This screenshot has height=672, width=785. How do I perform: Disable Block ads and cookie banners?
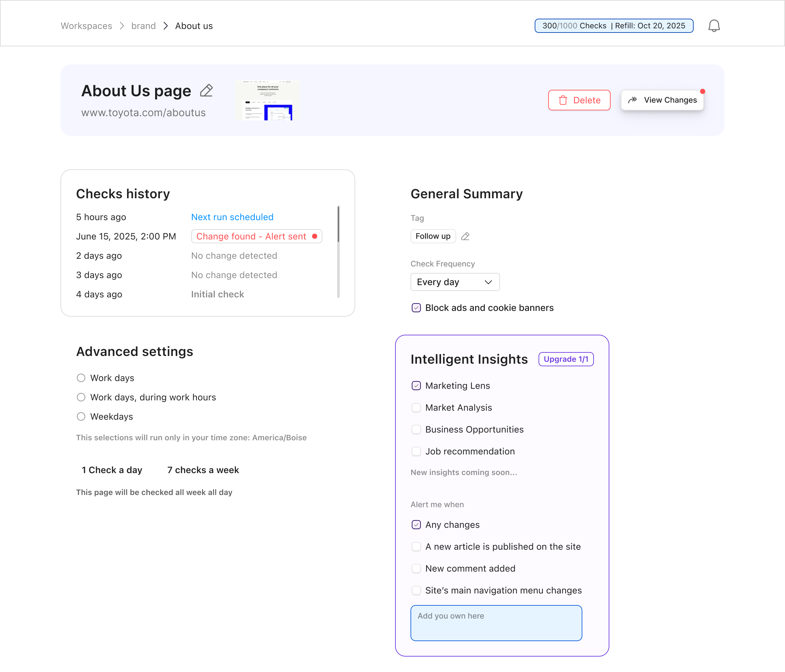(416, 308)
